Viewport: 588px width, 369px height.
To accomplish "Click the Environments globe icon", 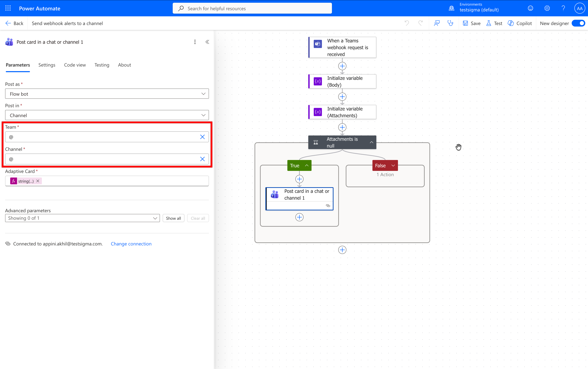I will pyautogui.click(x=451, y=8).
